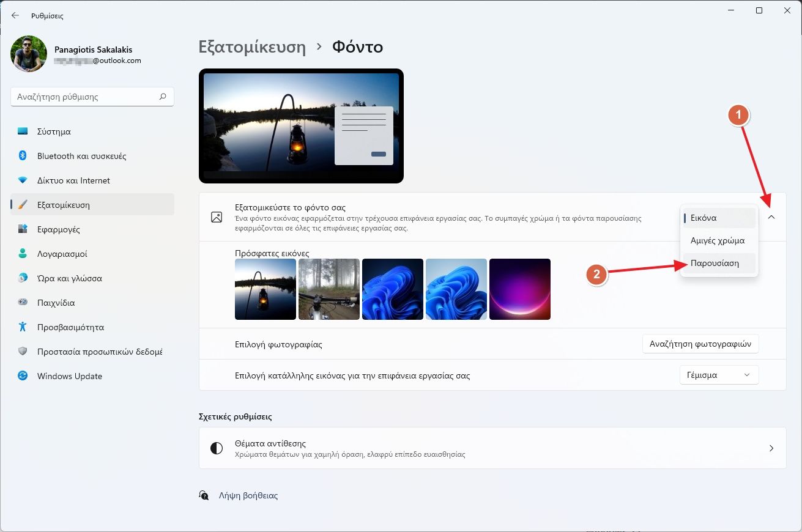Open Παιχνίδια gaming icon
The image size is (802, 532).
23,303
